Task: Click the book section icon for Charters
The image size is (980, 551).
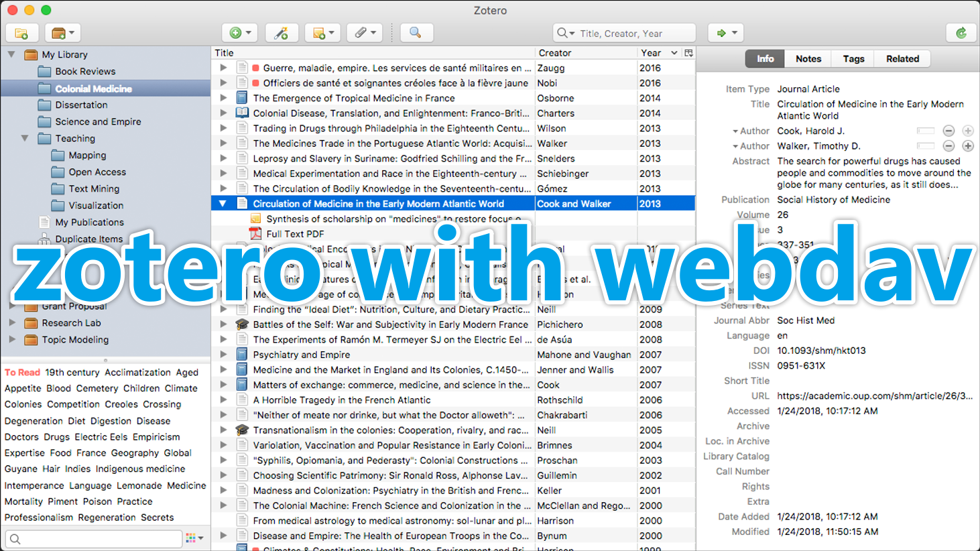Action: (243, 113)
